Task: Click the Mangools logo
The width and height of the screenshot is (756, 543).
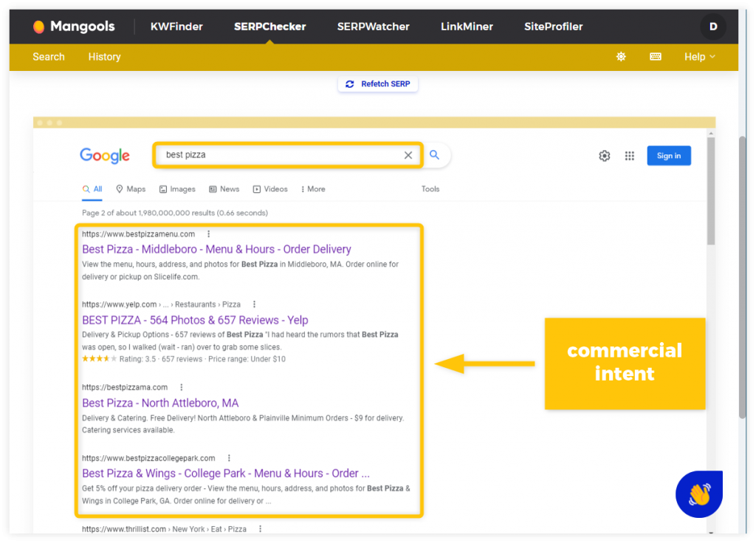Action: pyautogui.click(x=74, y=26)
